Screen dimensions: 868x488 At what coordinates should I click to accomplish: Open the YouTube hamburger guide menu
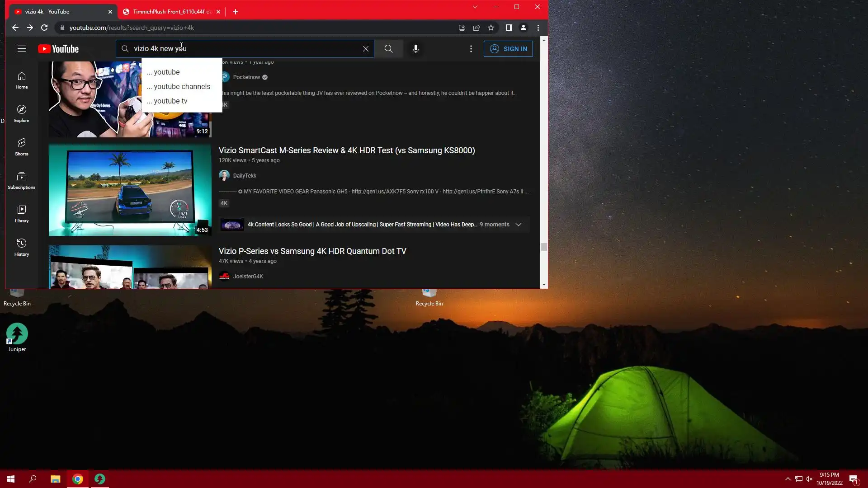[22, 49]
